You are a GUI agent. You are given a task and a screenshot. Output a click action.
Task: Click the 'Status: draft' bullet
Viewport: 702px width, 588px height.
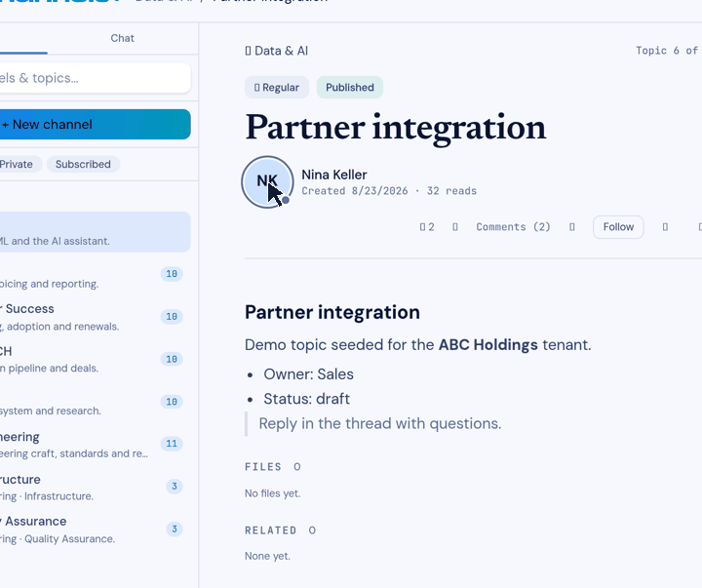(x=307, y=399)
